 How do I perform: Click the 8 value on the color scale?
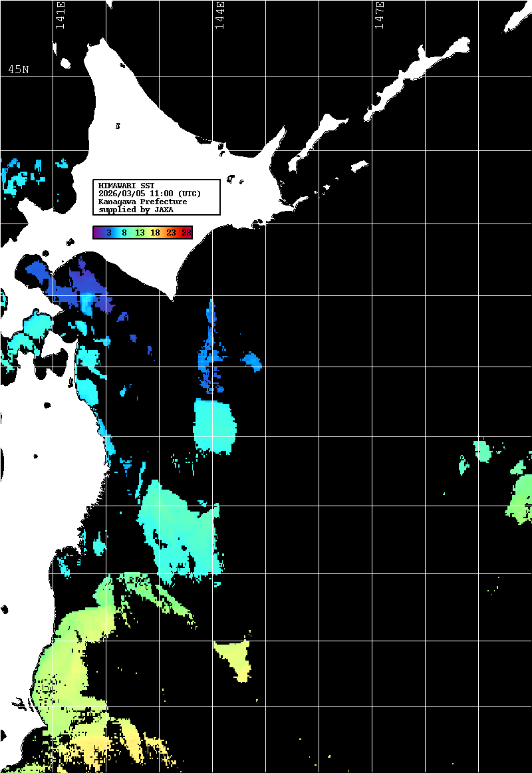[124, 233]
